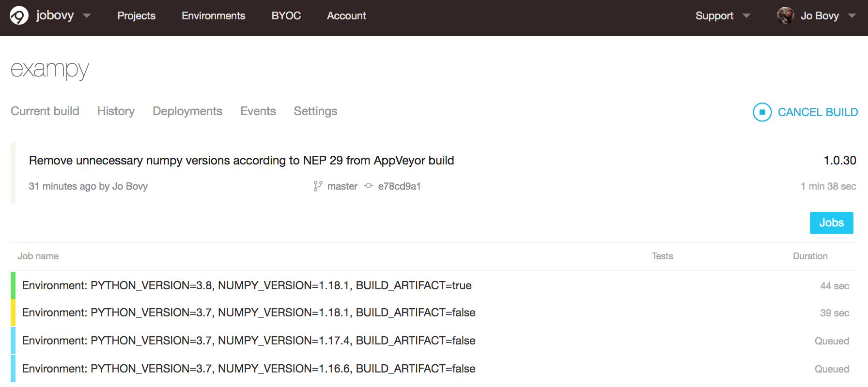Click the commit icon beside e78cd9a1

tap(369, 186)
